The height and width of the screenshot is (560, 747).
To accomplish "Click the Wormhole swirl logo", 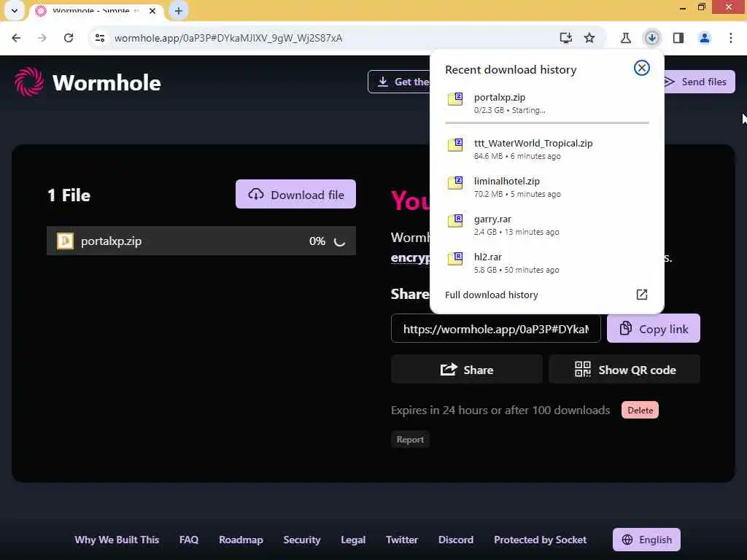I will pyautogui.click(x=28, y=82).
